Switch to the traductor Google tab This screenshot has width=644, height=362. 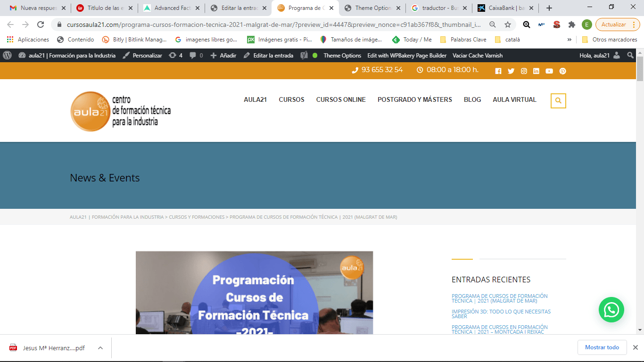438,8
